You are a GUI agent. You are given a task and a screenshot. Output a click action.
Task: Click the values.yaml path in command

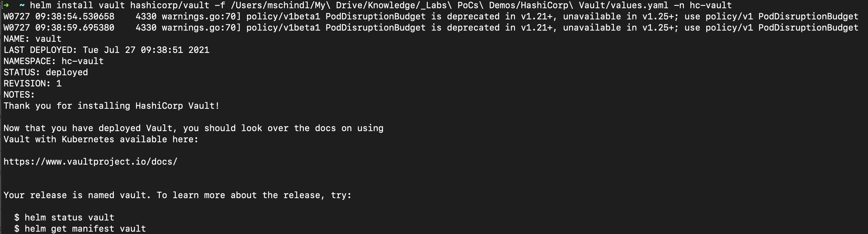coord(450,5)
